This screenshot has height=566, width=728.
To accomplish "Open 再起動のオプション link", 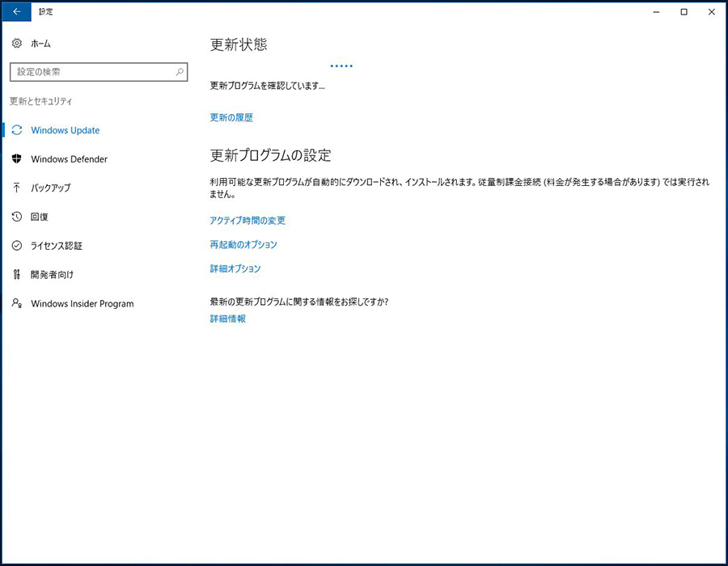I will tap(243, 244).
